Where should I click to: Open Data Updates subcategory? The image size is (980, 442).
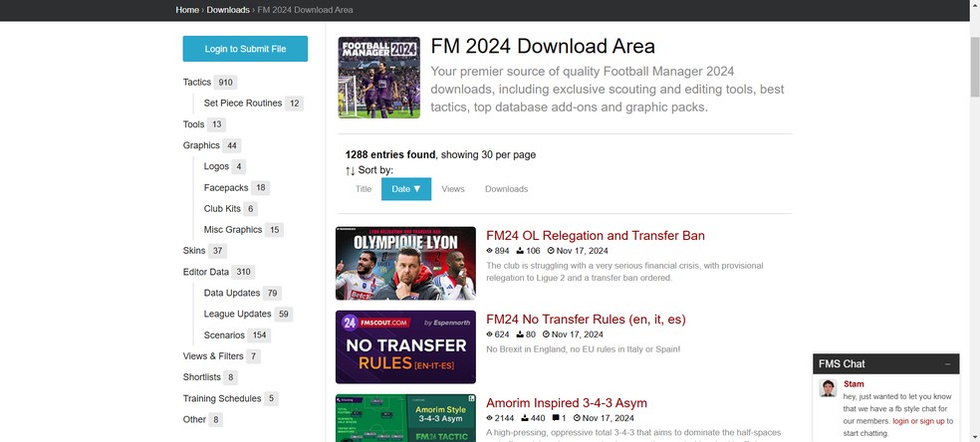(x=232, y=293)
